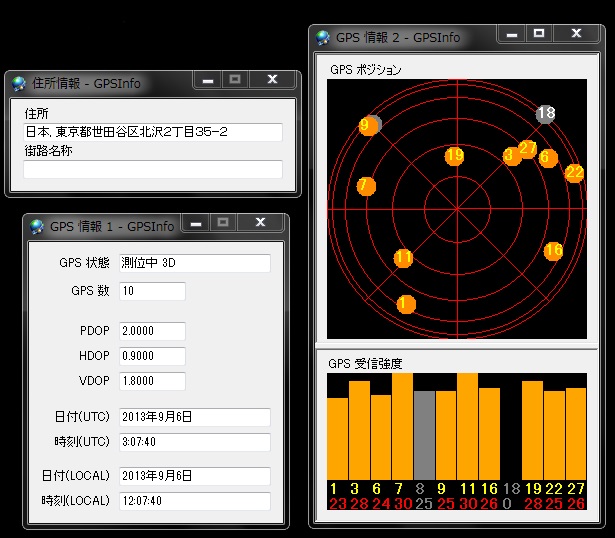The width and height of the screenshot is (615, 538).
Task: Click the VDOP field showing 1.8000
Action: [x=152, y=381]
